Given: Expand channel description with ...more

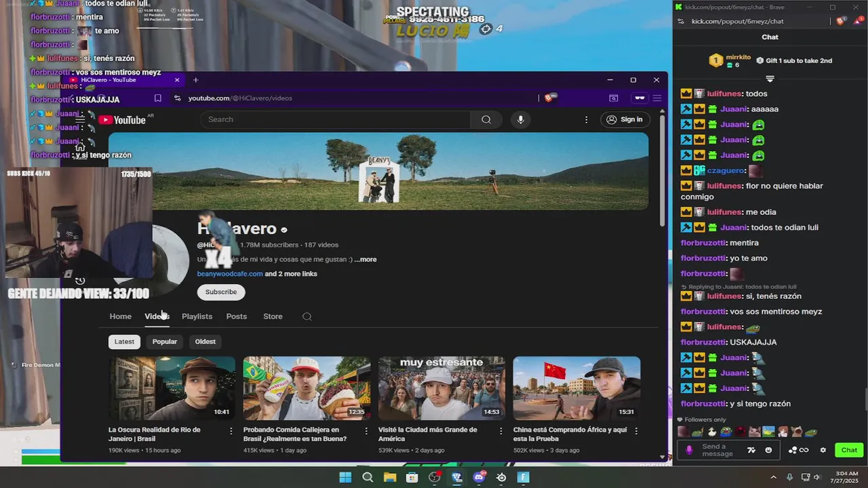Looking at the screenshot, I should (366, 260).
